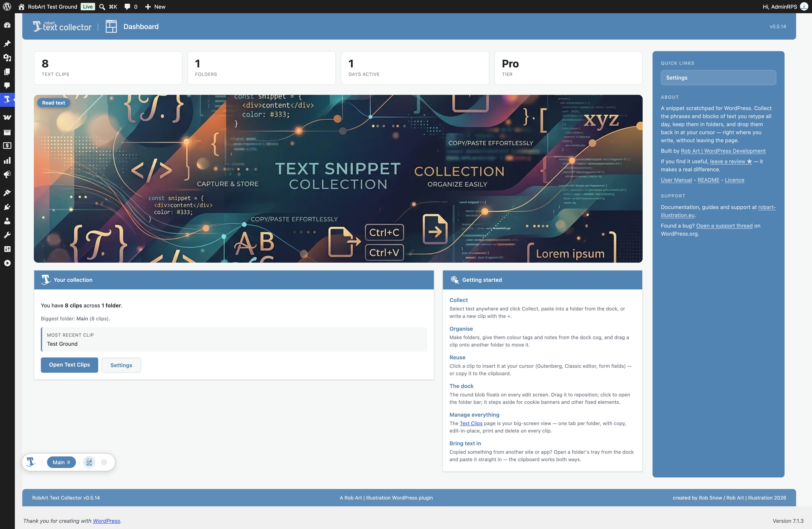Open the Licence link

click(x=734, y=180)
